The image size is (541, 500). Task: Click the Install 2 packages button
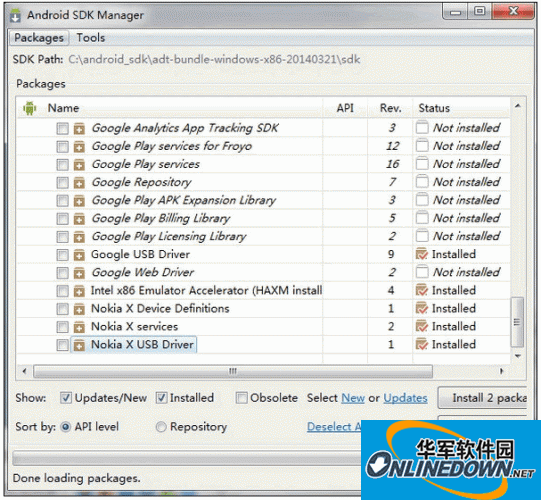[x=483, y=398]
